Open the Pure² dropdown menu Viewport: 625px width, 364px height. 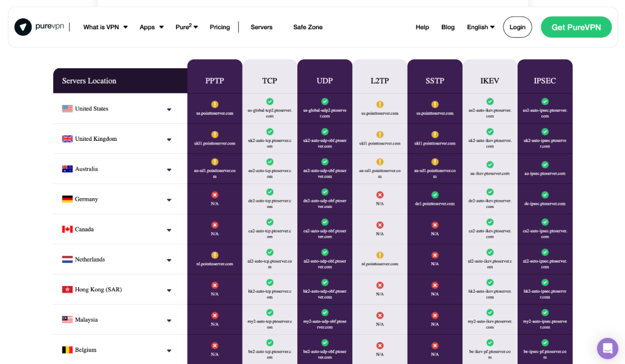187,27
